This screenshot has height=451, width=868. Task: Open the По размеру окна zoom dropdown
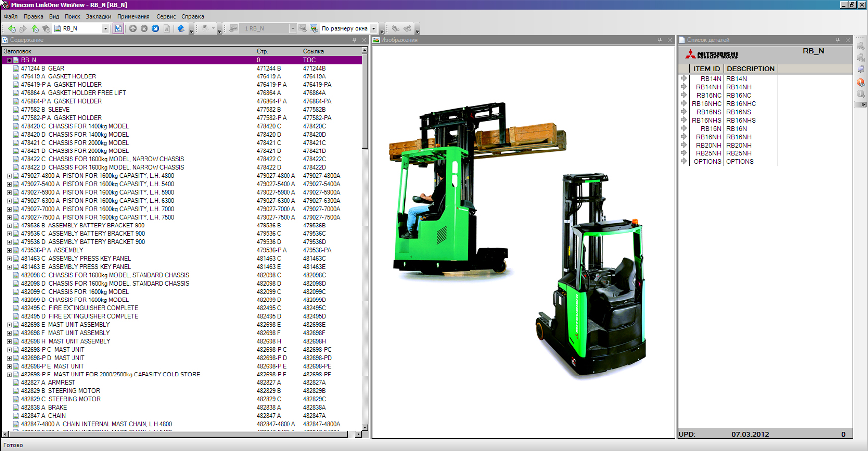[x=374, y=29]
